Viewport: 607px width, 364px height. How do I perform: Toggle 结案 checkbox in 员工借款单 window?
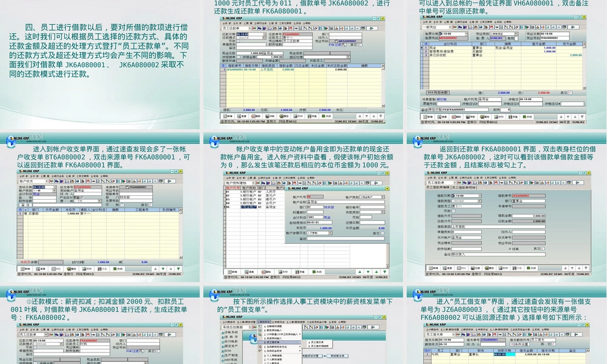click(x=510, y=249)
